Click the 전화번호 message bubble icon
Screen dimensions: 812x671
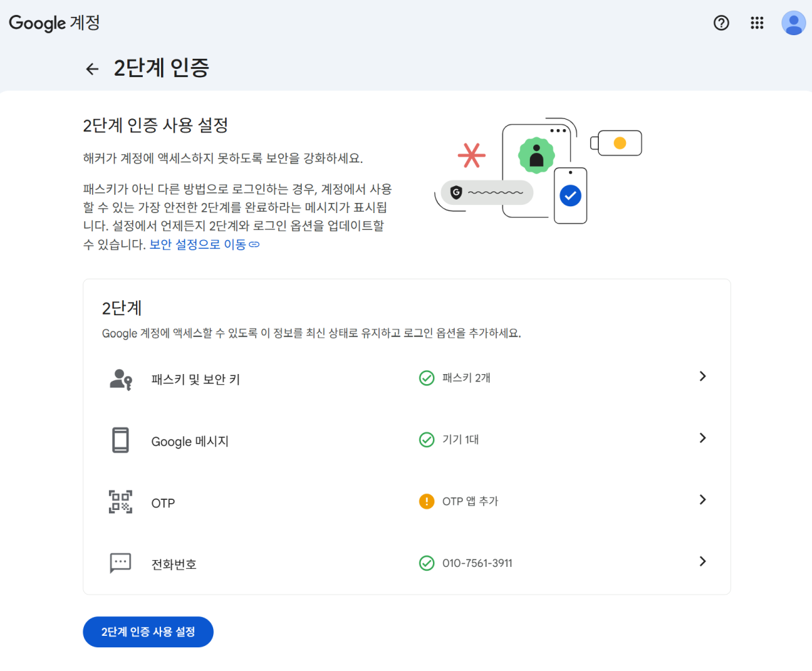coord(120,563)
